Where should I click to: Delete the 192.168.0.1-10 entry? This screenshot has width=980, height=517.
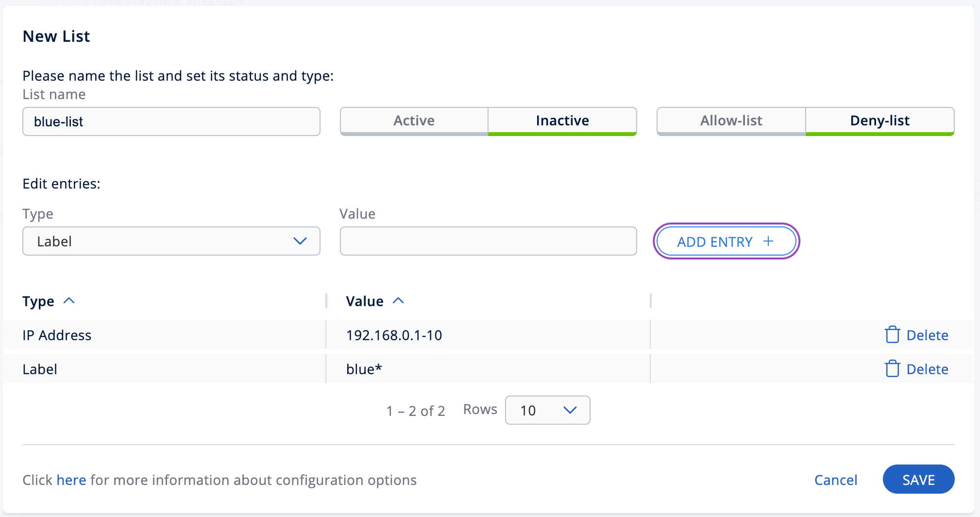927,335
